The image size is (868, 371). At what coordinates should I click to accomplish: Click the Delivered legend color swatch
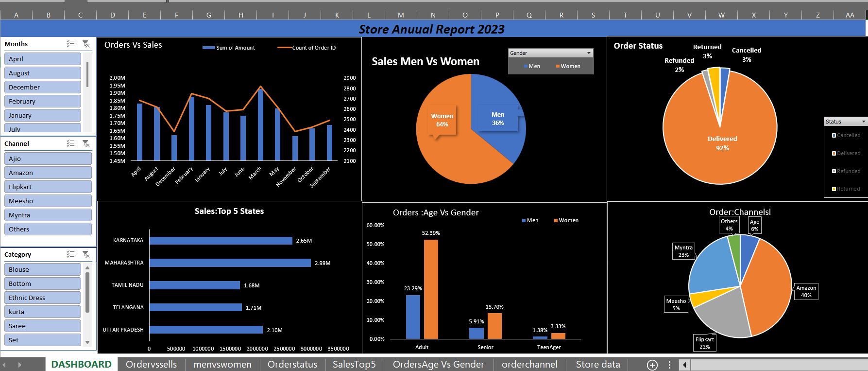834,153
